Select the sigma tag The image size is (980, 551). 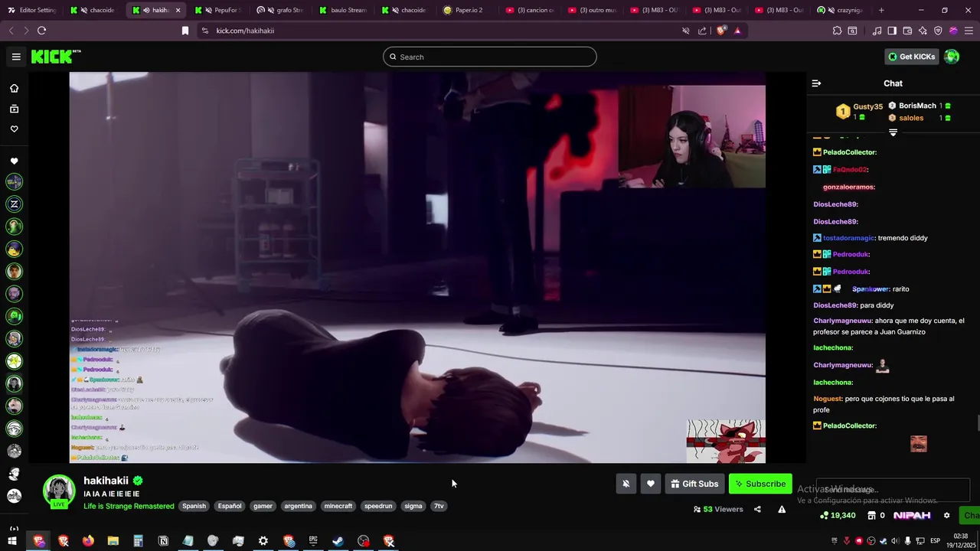[413, 506]
